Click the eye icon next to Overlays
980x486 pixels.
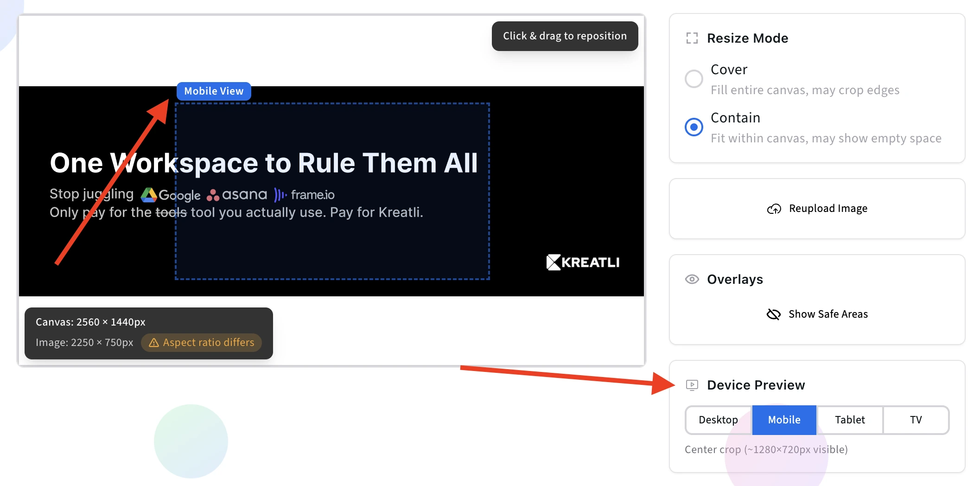[692, 279]
